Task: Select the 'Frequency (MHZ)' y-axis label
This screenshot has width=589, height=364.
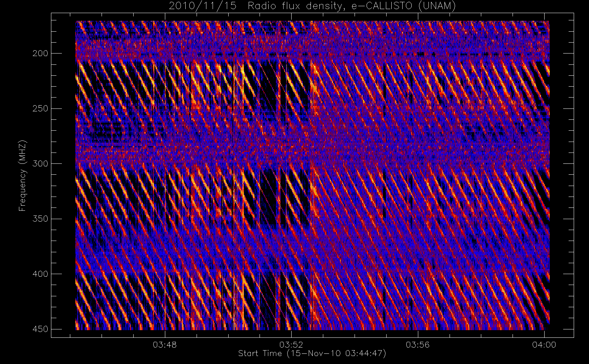Action: pyautogui.click(x=23, y=175)
